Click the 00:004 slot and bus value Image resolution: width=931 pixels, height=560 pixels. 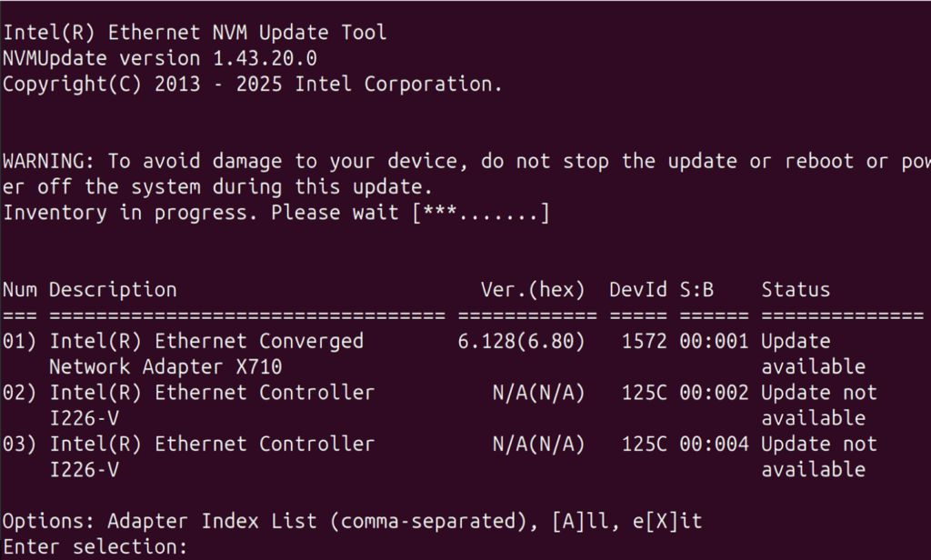pos(714,444)
